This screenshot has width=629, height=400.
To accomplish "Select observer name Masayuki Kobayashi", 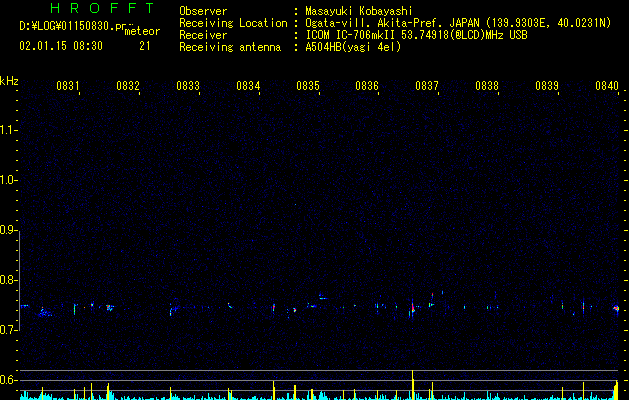I will click(x=359, y=11).
